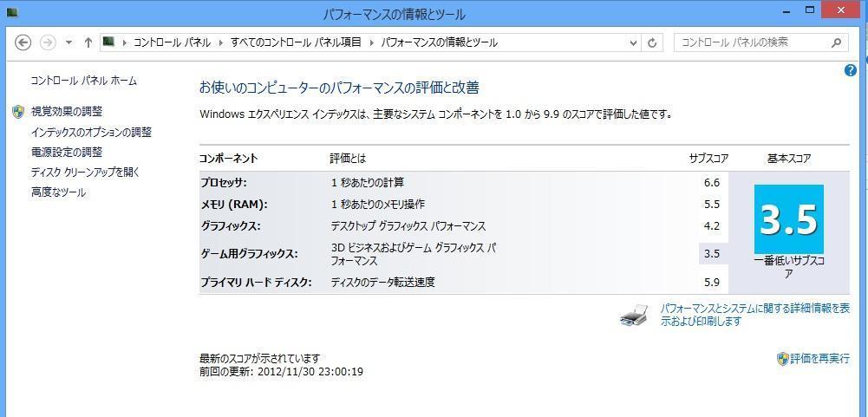Screen dimensions: 868x417
Task: Maximize the window
Action: pos(810,10)
